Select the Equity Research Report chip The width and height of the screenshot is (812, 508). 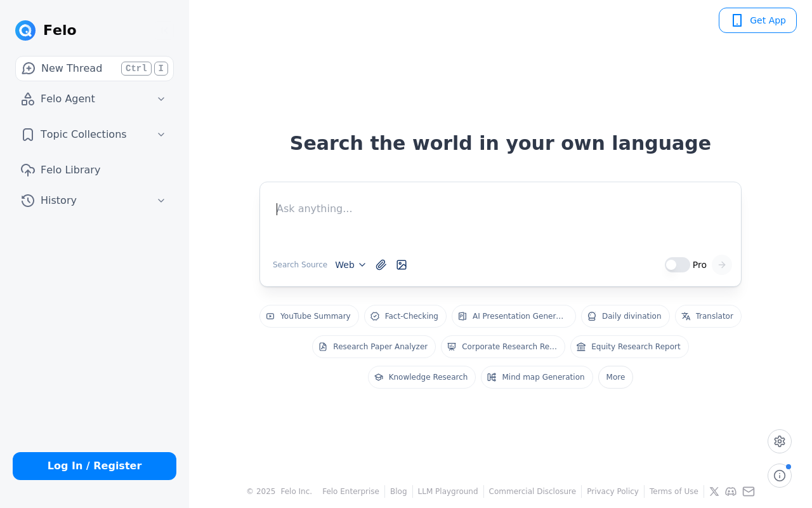[629, 347]
